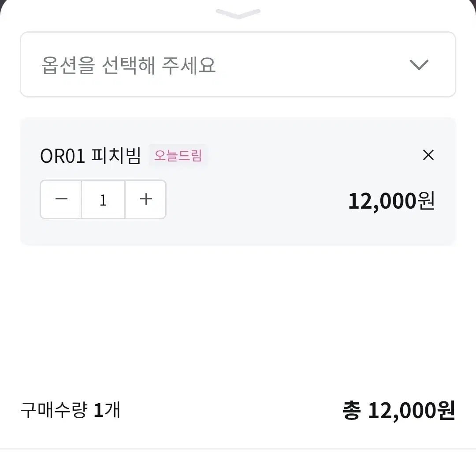476x457 pixels.
Task: Click the dropdown chevron arrow icon
Action: [419, 65]
